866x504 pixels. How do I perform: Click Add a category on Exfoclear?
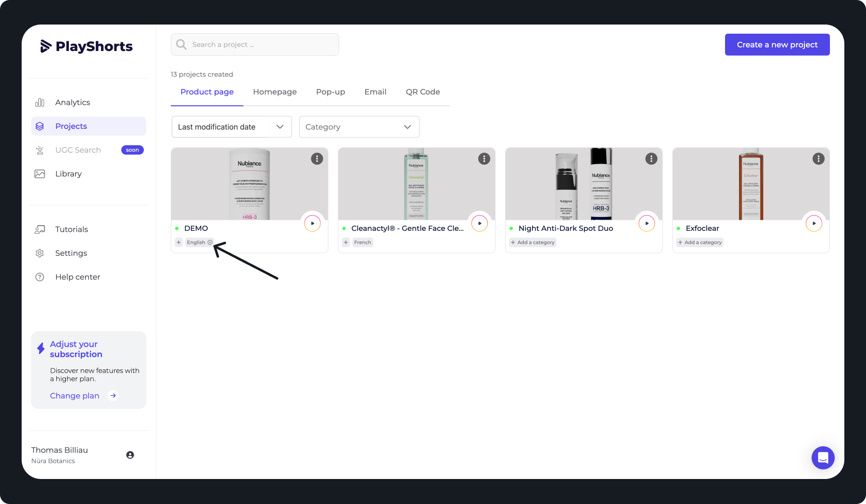tap(700, 242)
